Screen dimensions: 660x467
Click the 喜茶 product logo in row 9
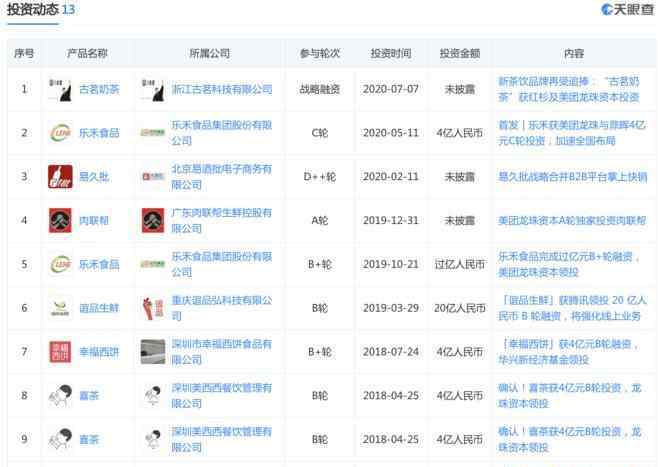[60, 440]
